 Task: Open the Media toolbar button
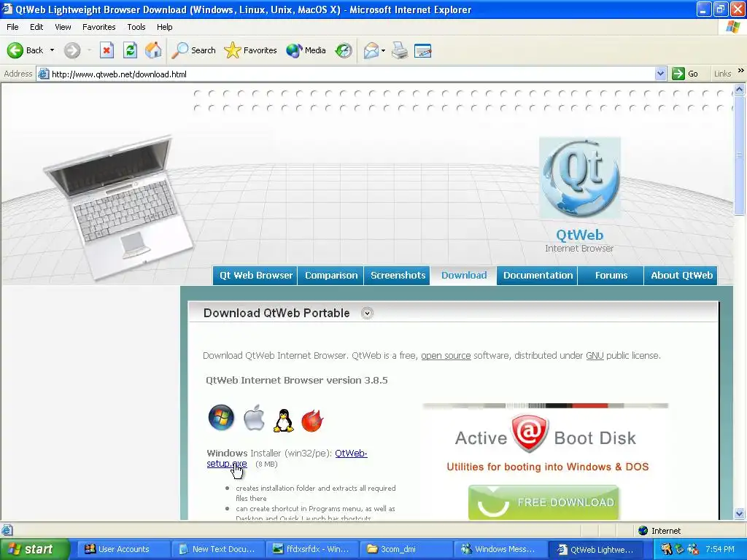(306, 50)
